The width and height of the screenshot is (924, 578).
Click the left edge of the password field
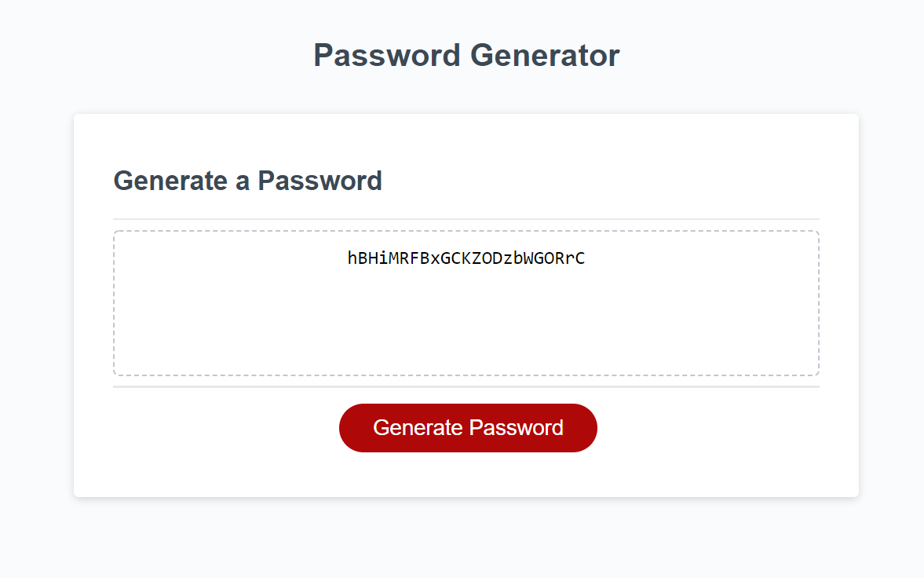(x=115, y=302)
